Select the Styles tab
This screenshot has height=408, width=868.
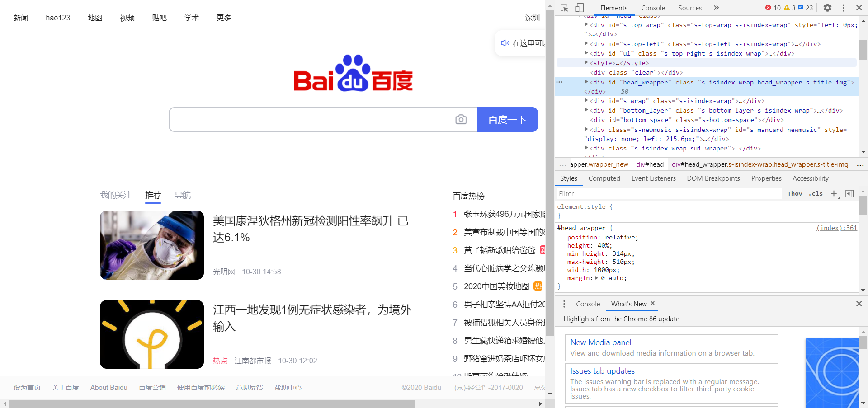click(x=569, y=178)
